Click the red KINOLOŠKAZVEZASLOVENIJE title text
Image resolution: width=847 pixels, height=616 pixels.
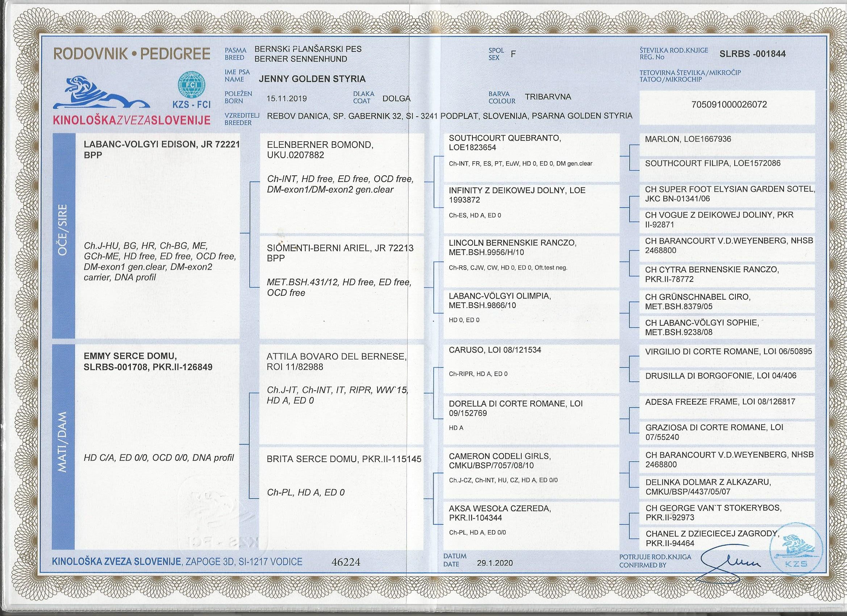click(x=132, y=120)
